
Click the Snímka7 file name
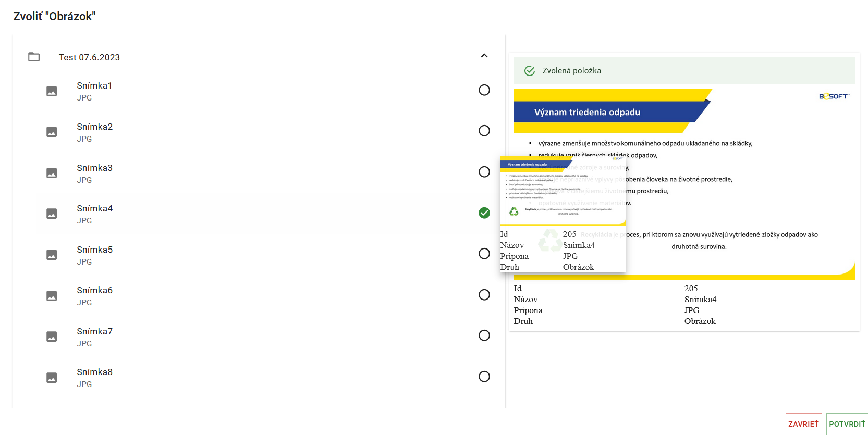click(x=94, y=331)
